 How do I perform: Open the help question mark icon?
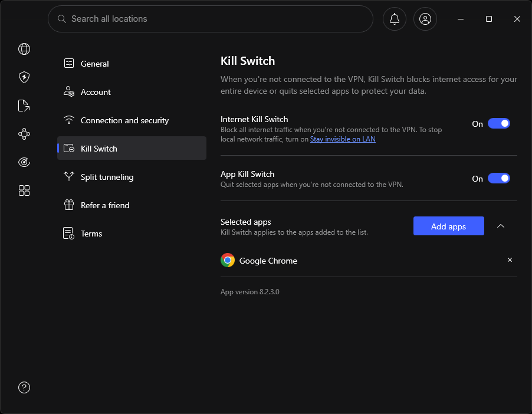click(24, 387)
